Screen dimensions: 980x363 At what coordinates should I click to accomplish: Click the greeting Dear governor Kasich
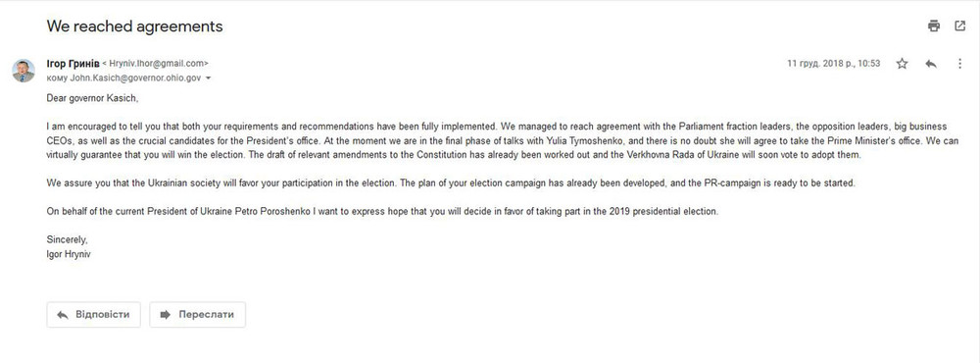pos(92,98)
